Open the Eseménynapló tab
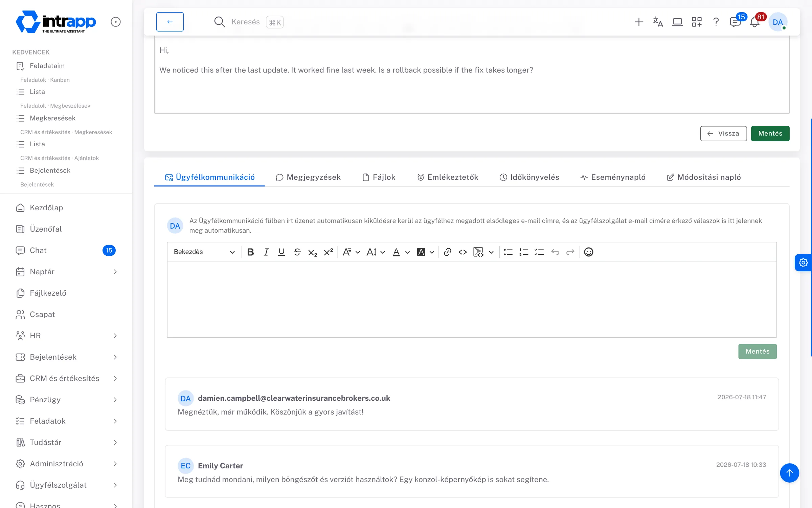The width and height of the screenshot is (812, 508). tap(613, 177)
